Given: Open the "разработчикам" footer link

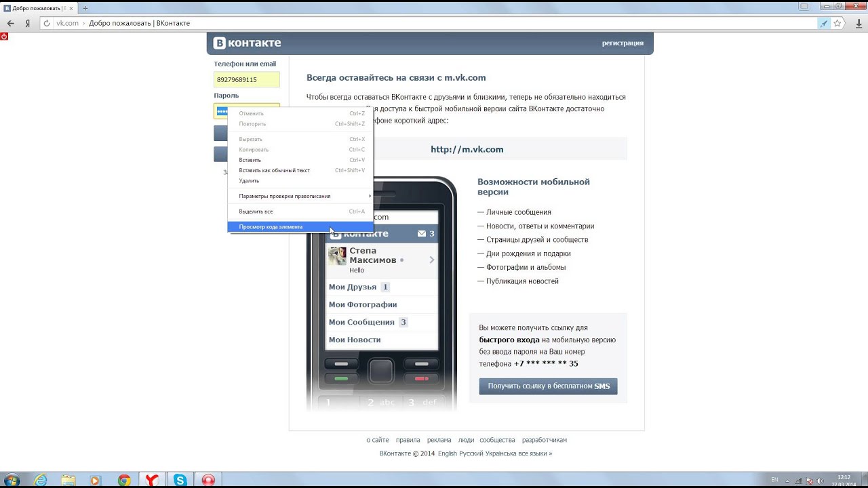Looking at the screenshot, I should click(545, 440).
